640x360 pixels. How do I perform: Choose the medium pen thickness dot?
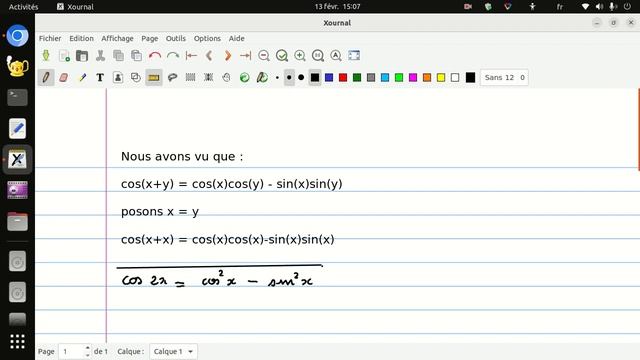click(289, 78)
